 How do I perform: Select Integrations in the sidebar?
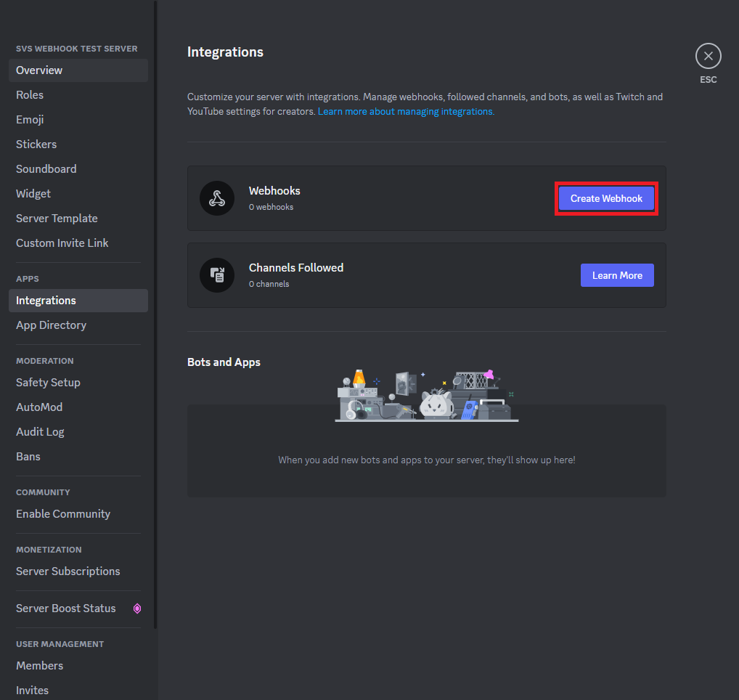coord(78,301)
